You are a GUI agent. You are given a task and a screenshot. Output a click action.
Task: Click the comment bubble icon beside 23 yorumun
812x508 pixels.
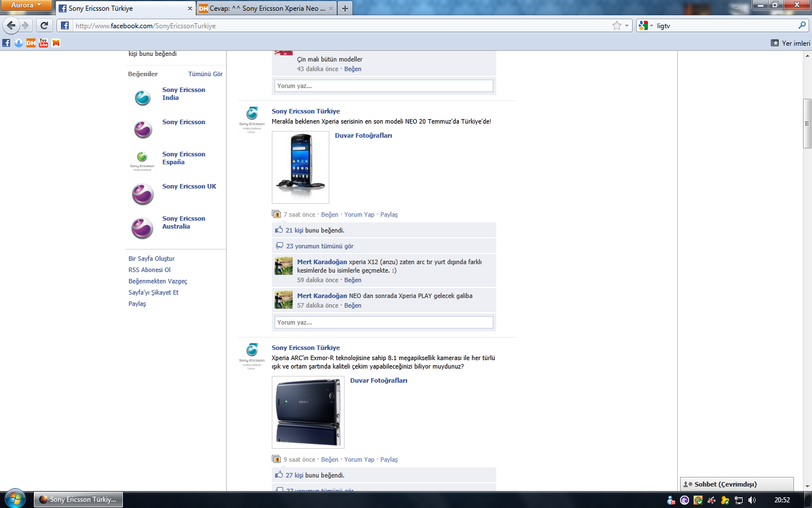pyautogui.click(x=279, y=246)
